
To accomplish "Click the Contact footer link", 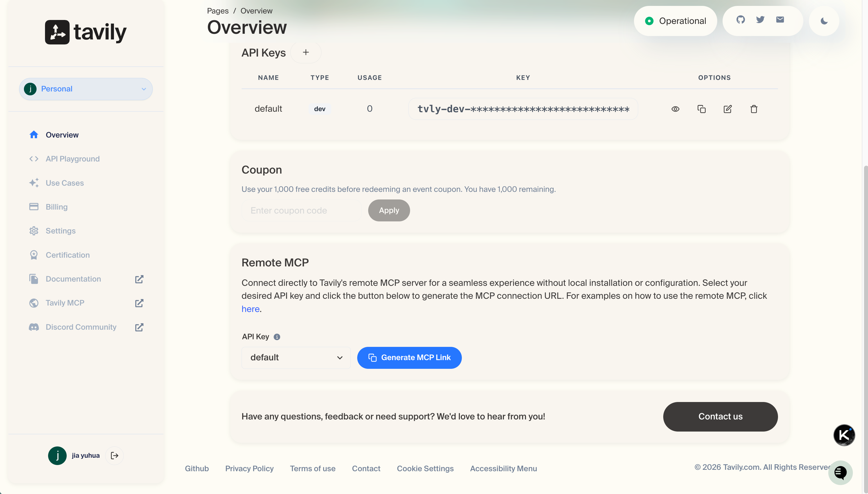I will (x=366, y=469).
